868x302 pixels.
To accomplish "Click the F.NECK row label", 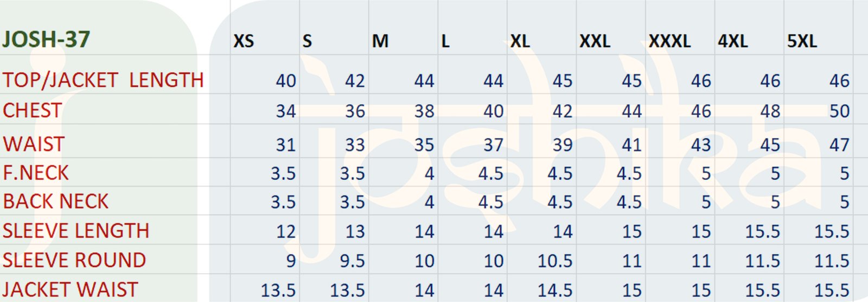I will (36, 173).
